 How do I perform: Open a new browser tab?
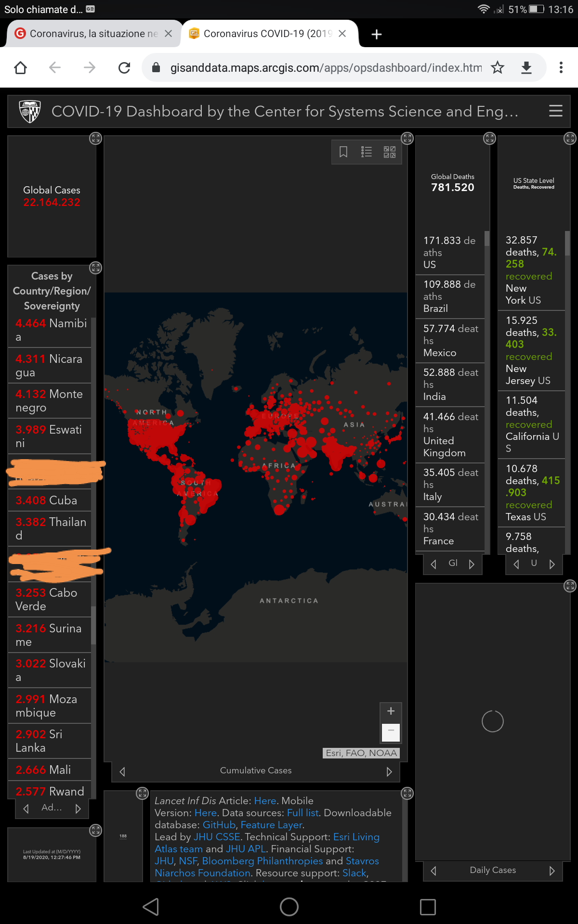[377, 34]
